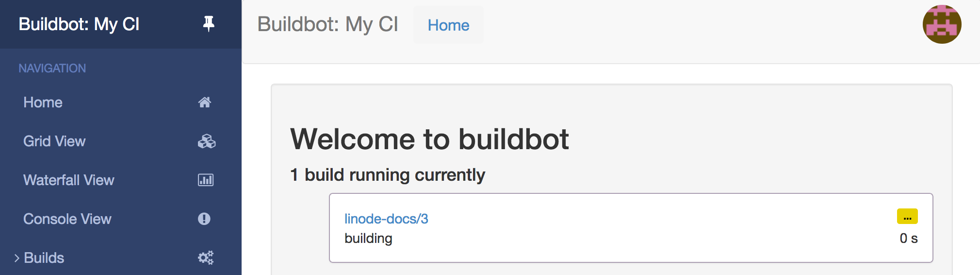Click the Buildbot: My CI header title

click(327, 24)
